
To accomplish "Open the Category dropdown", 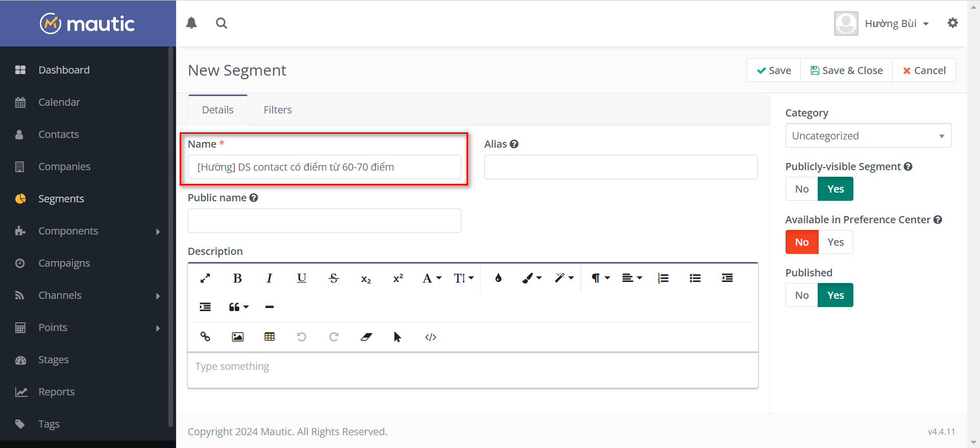I will [x=868, y=136].
